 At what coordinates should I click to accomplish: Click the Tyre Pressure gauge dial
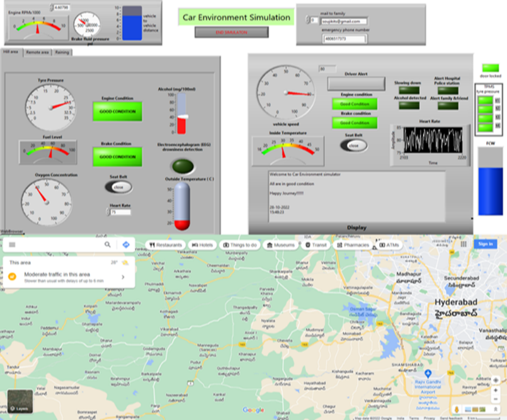pyautogui.click(x=51, y=107)
